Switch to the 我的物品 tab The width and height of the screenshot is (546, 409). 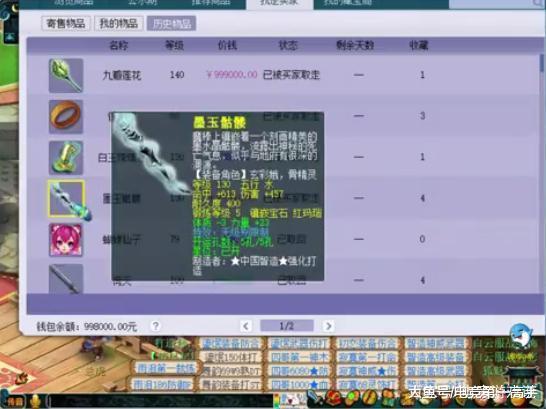(118, 23)
